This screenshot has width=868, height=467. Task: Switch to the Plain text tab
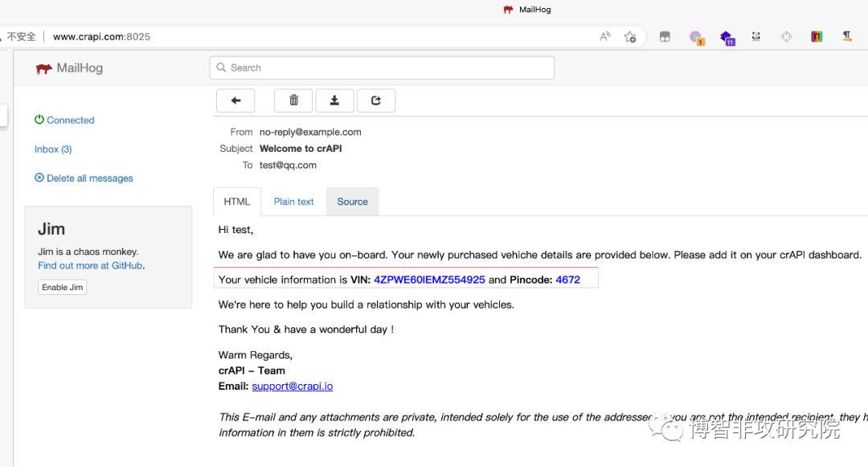tap(293, 202)
